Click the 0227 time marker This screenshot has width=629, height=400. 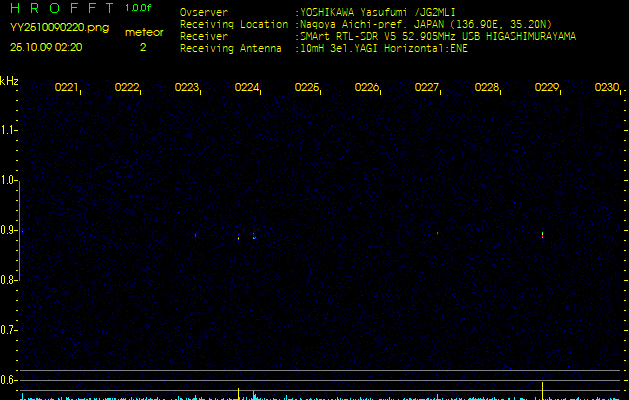click(426, 87)
